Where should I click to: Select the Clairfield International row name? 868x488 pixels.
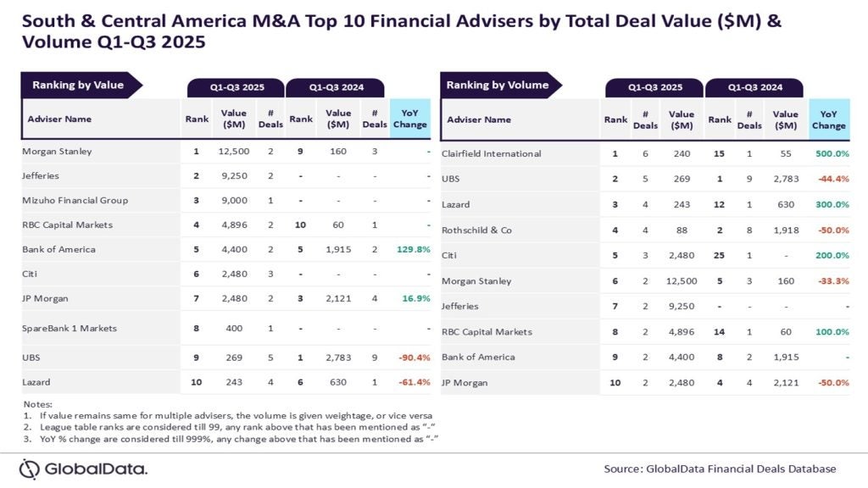(x=492, y=153)
